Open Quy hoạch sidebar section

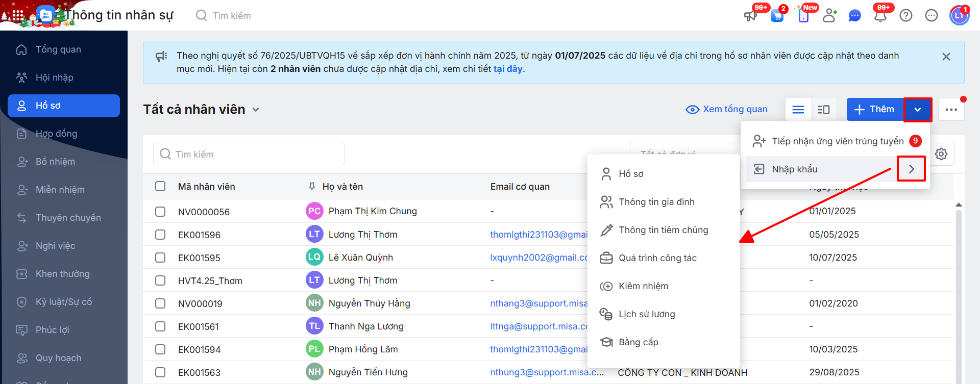pos(64,358)
